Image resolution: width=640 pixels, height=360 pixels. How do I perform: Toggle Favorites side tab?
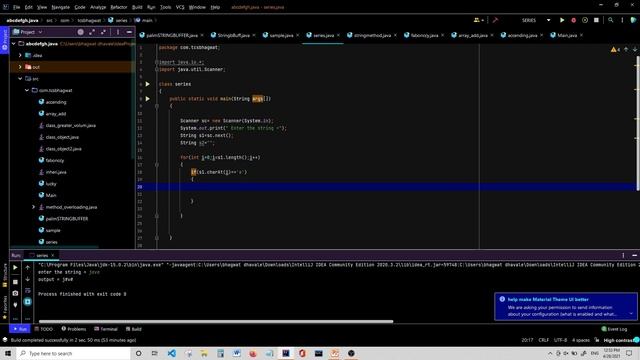point(4,307)
